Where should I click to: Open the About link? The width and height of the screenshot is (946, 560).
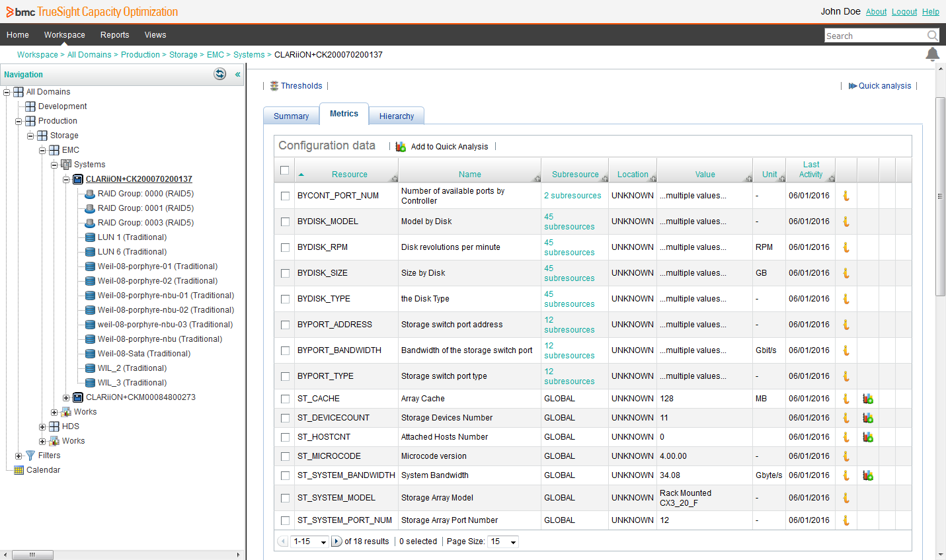tap(877, 12)
